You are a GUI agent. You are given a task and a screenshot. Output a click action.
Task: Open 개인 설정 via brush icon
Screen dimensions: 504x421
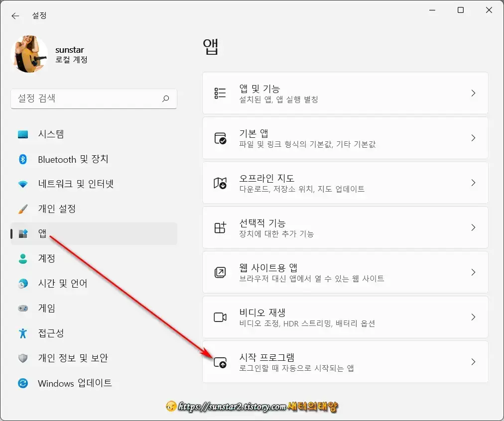pos(23,209)
